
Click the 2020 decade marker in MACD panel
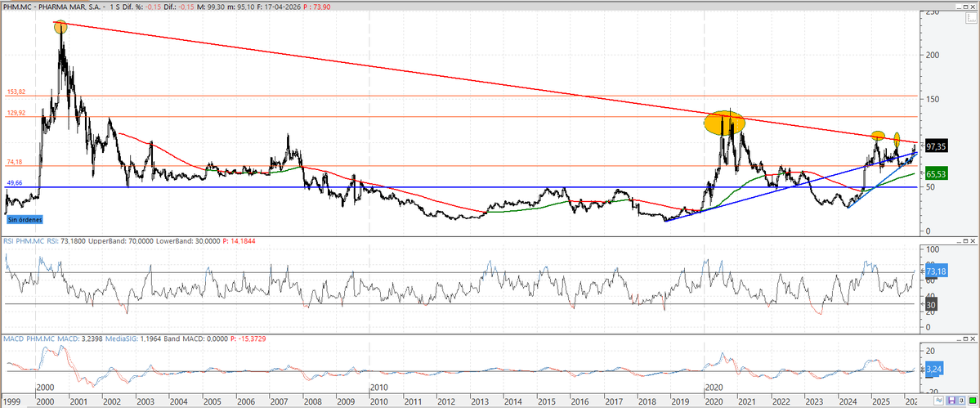click(713, 388)
